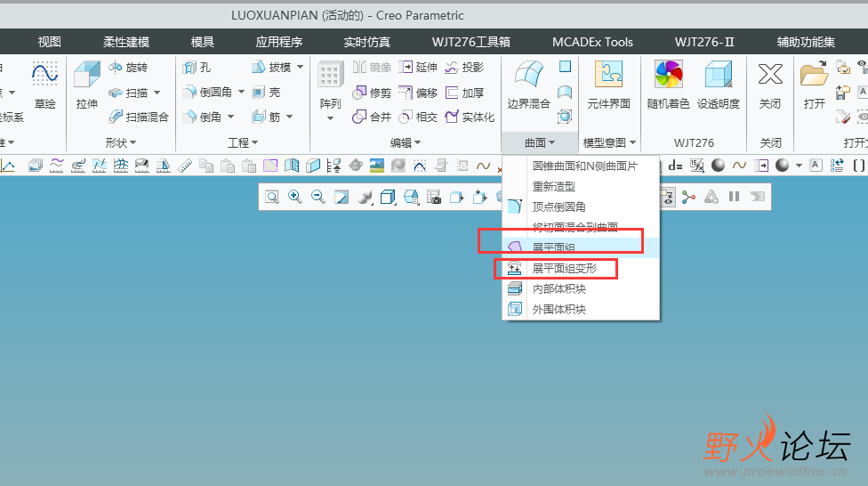The width and height of the screenshot is (868, 486).
Task: Click the Project (投影) tool
Action: (x=464, y=67)
